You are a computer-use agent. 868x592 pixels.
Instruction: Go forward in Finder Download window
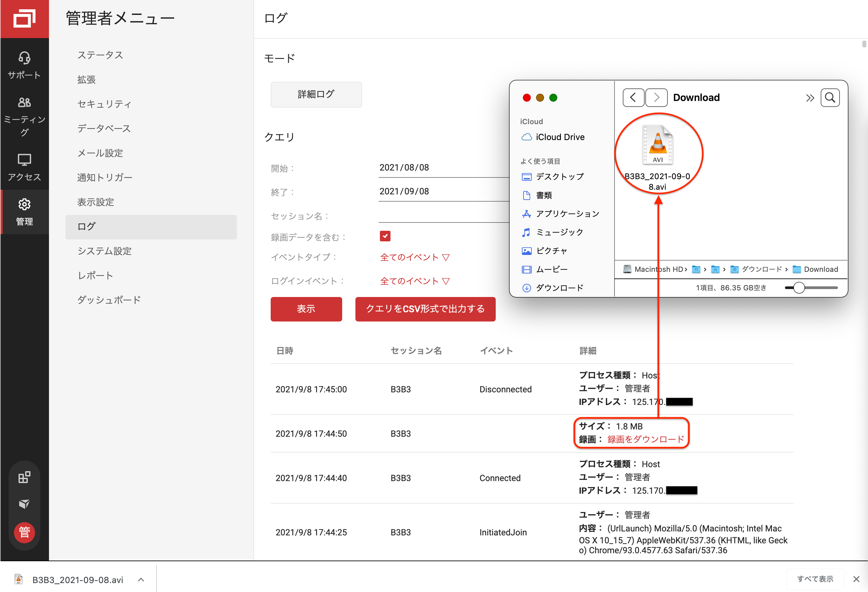(656, 98)
